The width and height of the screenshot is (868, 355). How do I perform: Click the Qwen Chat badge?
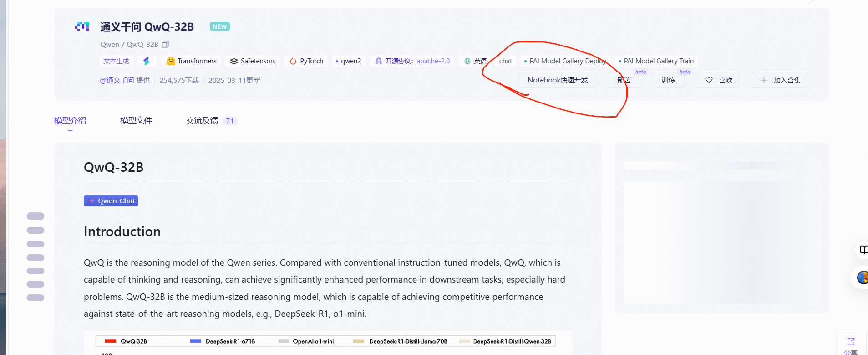(x=111, y=201)
